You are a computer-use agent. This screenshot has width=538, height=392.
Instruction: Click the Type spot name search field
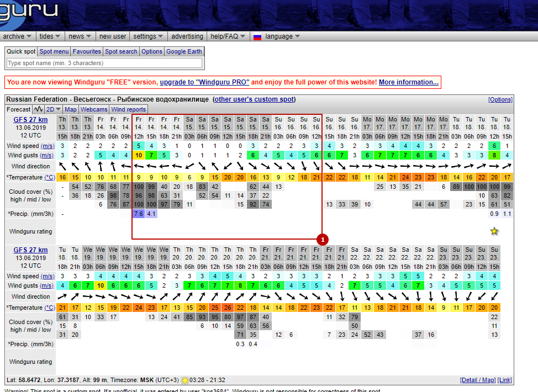tap(104, 63)
